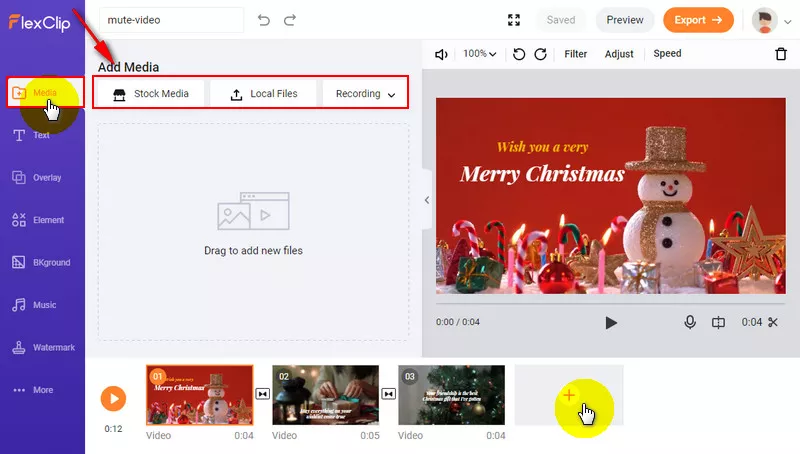800x454 pixels.
Task: Open the Media sidebar tab
Action: pyautogui.click(x=45, y=92)
